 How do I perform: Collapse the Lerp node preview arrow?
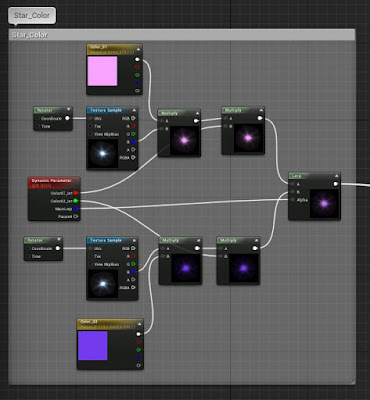(336, 175)
